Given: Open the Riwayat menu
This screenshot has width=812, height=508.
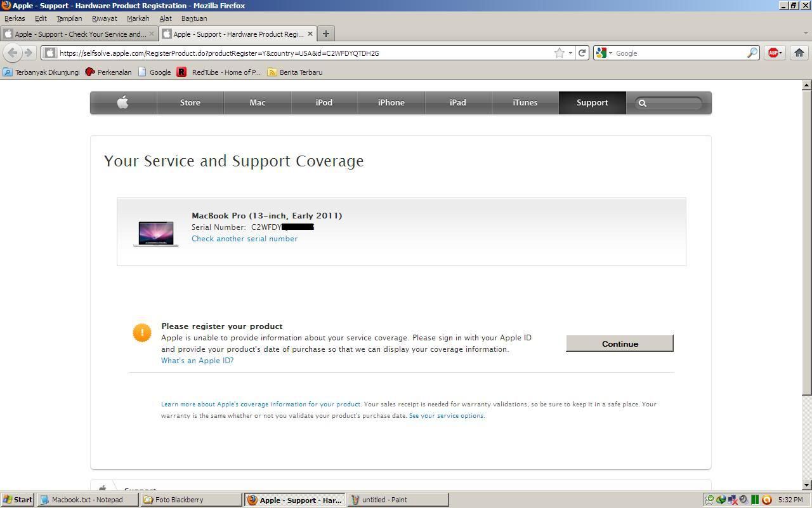Looking at the screenshot, I should pos(105,18).
